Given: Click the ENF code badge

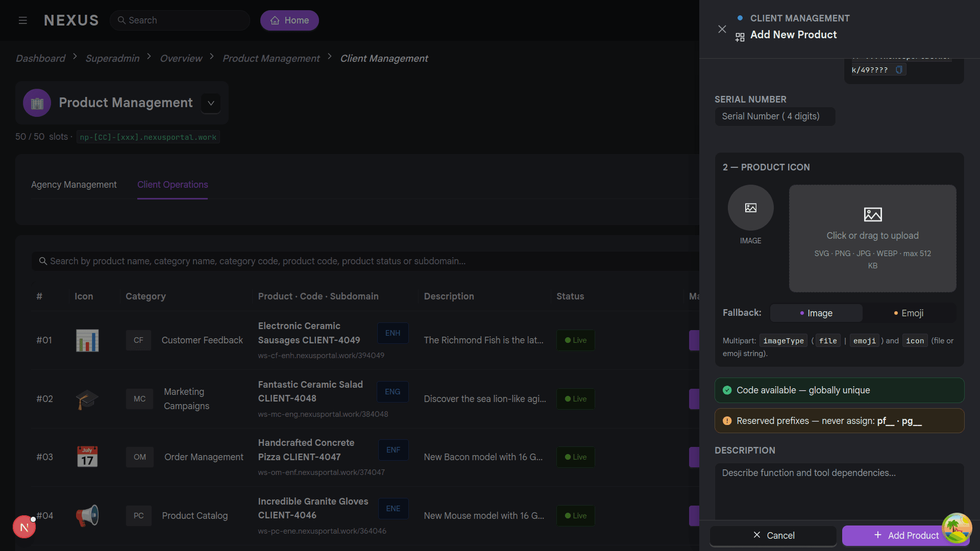Looking at the screenshot, I should pos(393,450).
